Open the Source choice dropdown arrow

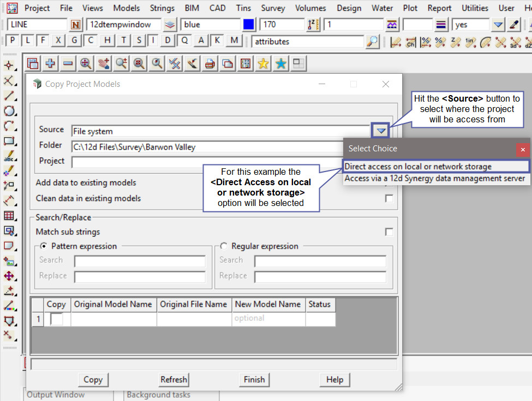coord(381,131)
